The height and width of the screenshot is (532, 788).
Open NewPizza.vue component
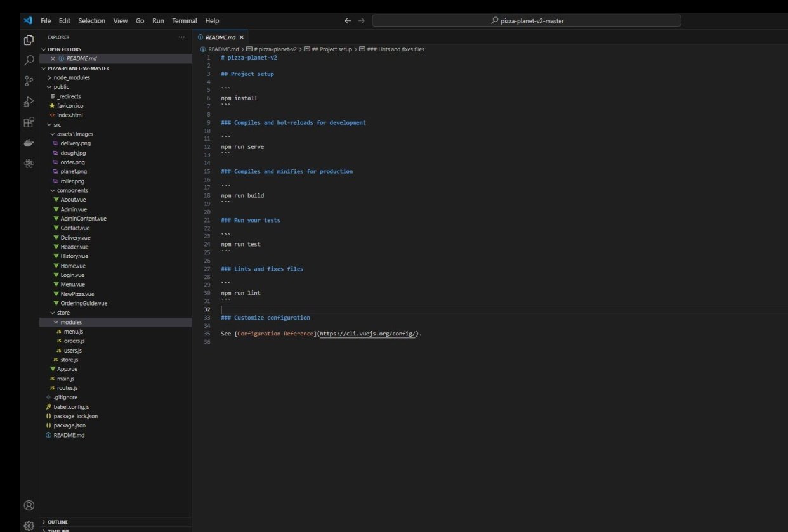click(115, 294)
